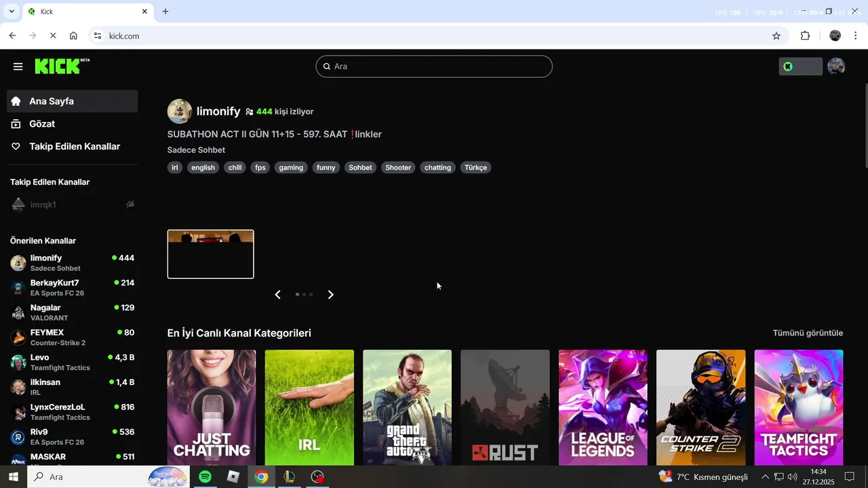Image resolution: width=868 pixels, height=488 pixels.
Task: Stop page loading button
Action: point(53,35)
